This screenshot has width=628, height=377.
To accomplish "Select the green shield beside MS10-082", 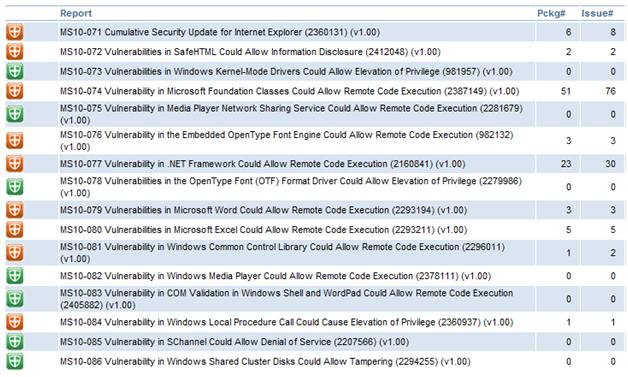I will click(x=15, y=276).
